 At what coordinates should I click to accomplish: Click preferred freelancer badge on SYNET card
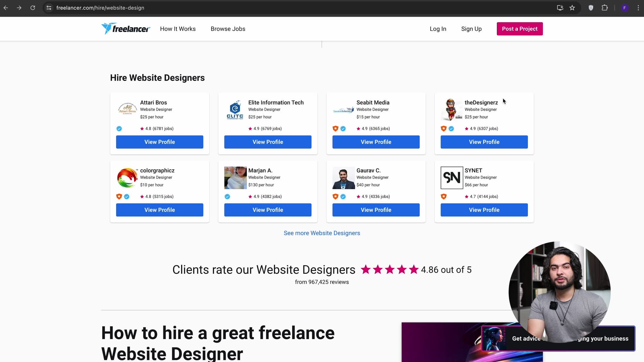(x=444, y=196)
